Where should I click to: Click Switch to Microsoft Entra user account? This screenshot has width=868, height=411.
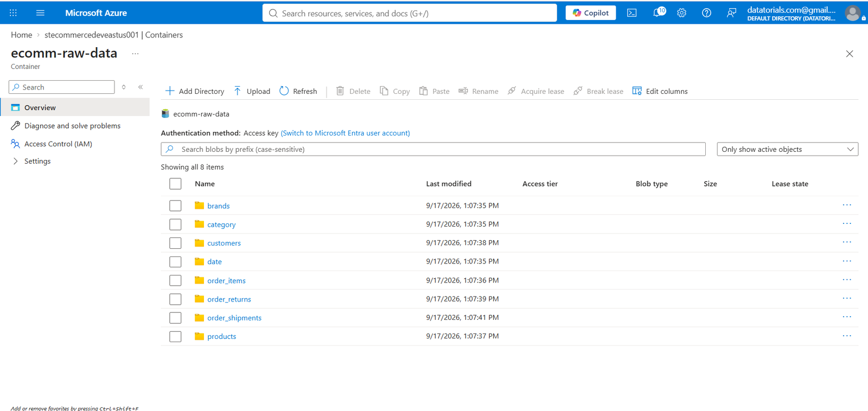tap(346, 133)
